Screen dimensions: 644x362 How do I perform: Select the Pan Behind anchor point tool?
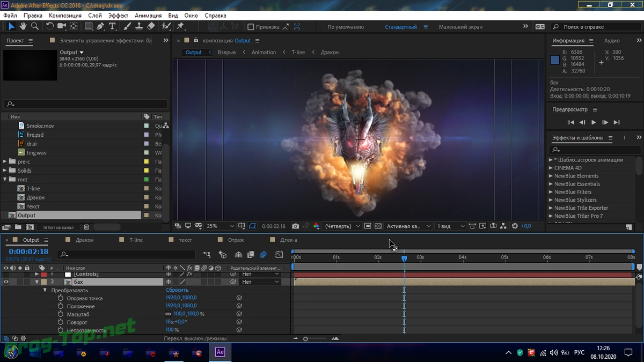[x=74, y=26]
